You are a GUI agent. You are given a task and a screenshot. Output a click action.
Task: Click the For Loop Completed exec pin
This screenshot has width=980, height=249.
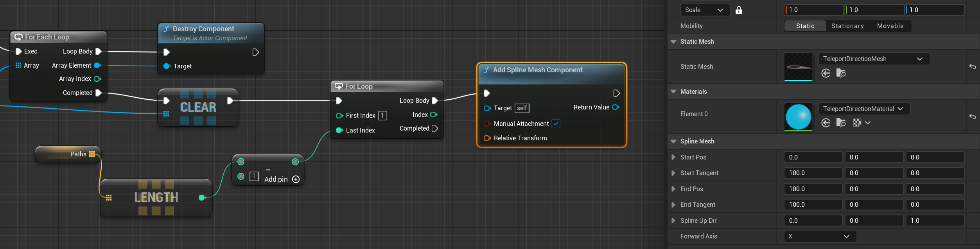(x=434, y=128)
